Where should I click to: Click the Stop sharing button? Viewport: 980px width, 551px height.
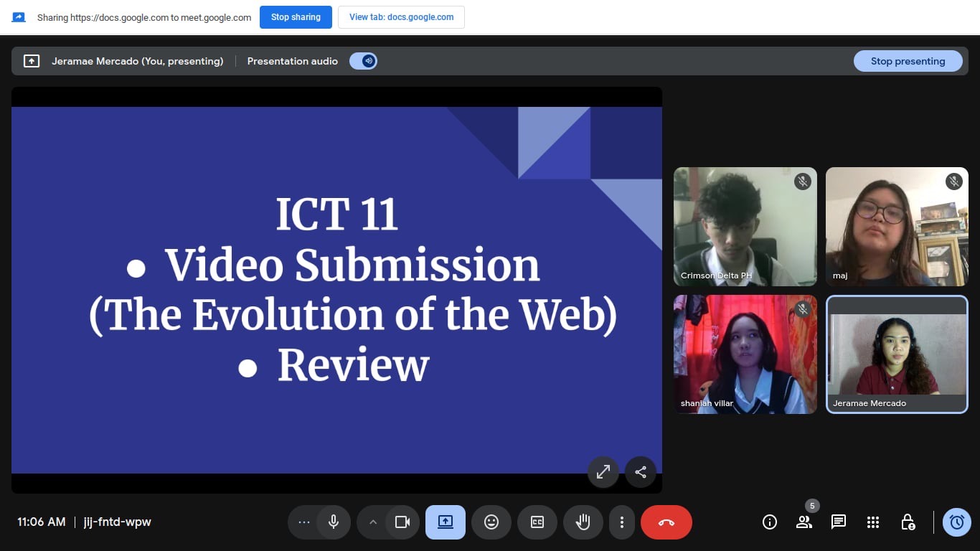pos(296,17)
